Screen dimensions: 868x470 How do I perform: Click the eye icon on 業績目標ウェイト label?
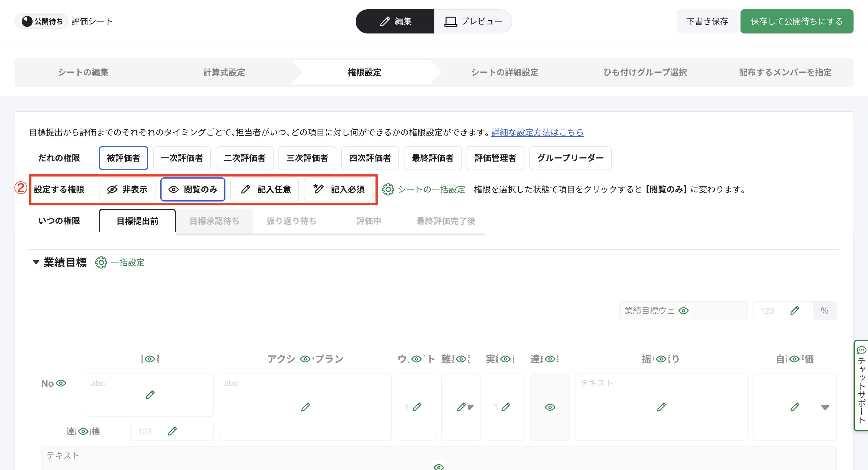pyautogui.click(x=683, y=310)
